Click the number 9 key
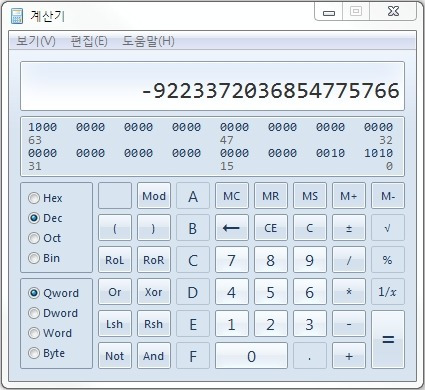Image resolution: width=425 pixels, height=390 pixels. point(310,260)
